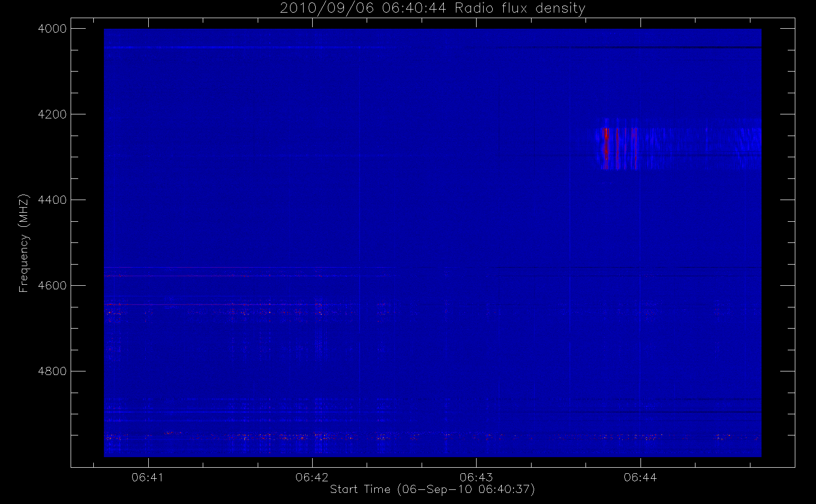
Task: Click the 06:44 time tick label
Action: pyautogui.click(x=640, y=477)
